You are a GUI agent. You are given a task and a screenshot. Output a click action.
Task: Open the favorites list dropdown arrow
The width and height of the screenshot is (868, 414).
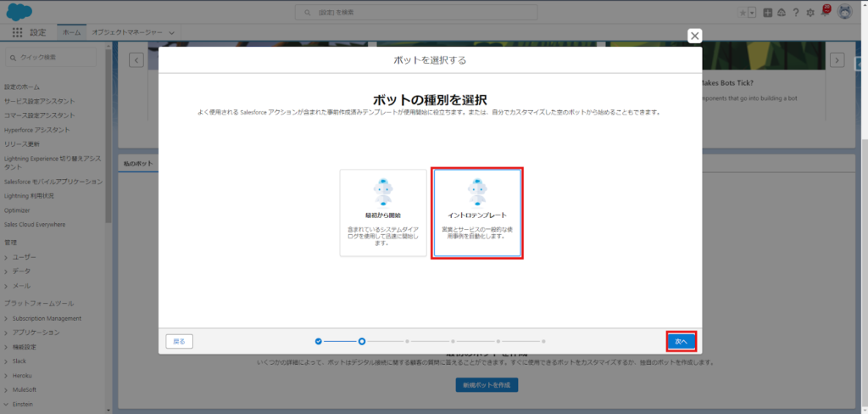pyautogui.click(x=752, y=13)
